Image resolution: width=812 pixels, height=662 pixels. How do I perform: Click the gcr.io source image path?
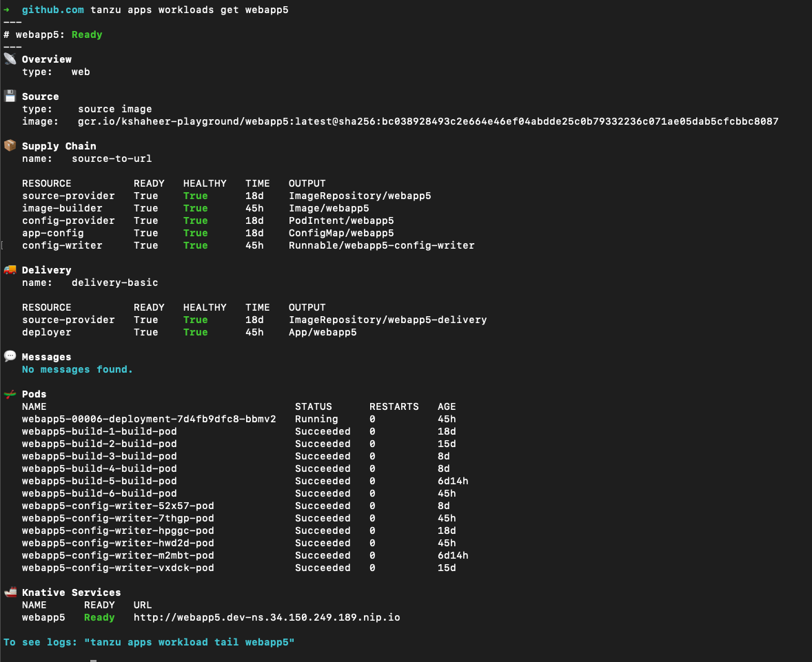[x=428, y=122]
